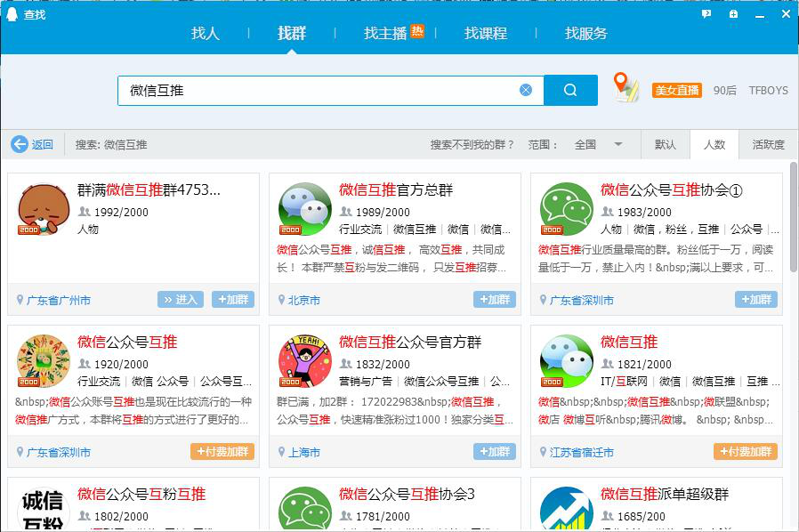Viewport: 799px width, 532px height.
Task: Open group title 微信互推派单超级群
Action: coord(665,493)
